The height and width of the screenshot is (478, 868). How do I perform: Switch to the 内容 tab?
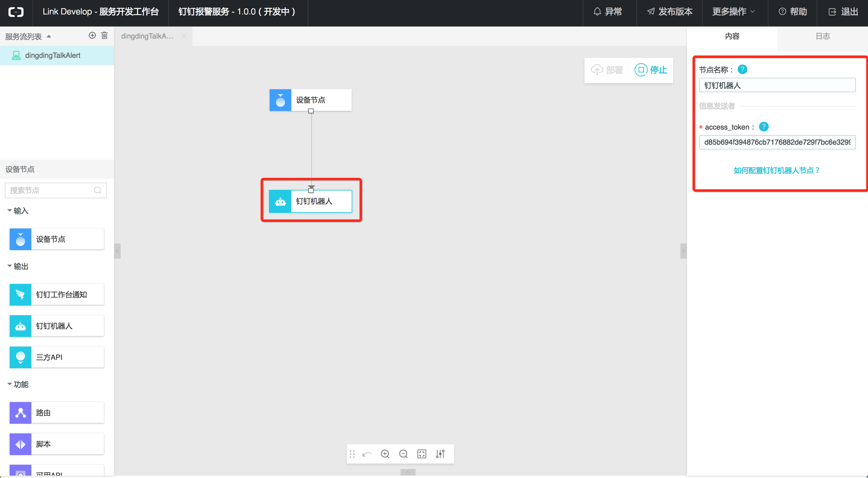732,36
